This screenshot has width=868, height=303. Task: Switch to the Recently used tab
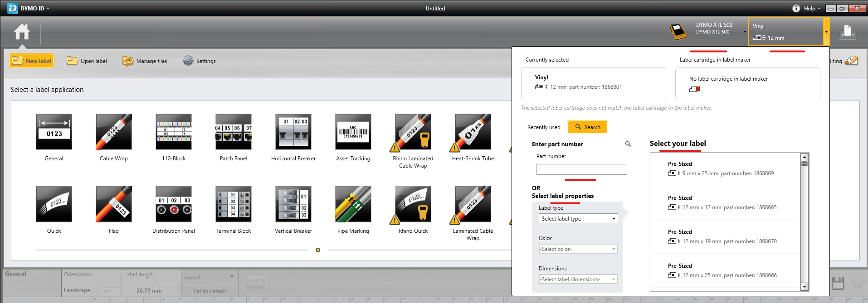[544, 127]
